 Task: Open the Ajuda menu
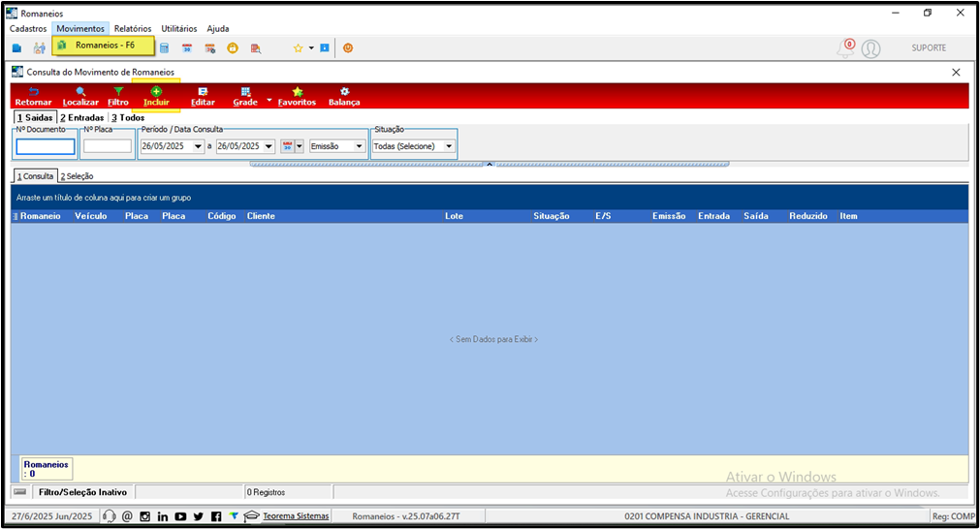(218, 29)
